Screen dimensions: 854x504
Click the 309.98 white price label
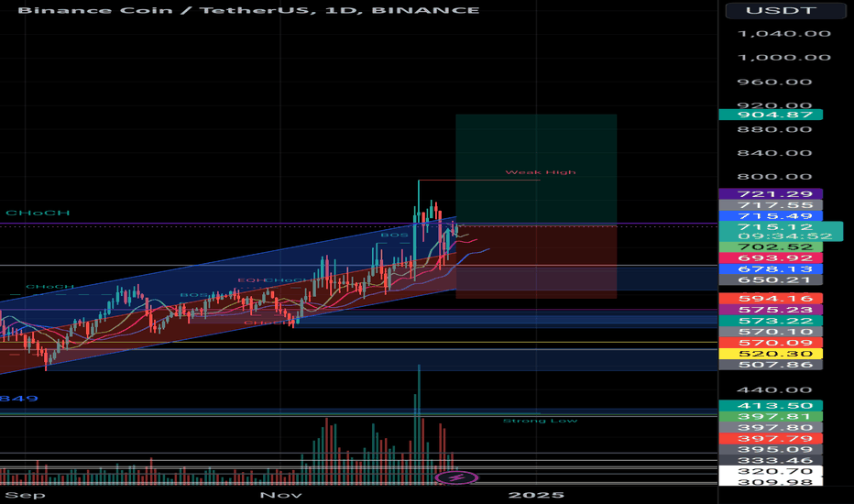click(771, 482)
